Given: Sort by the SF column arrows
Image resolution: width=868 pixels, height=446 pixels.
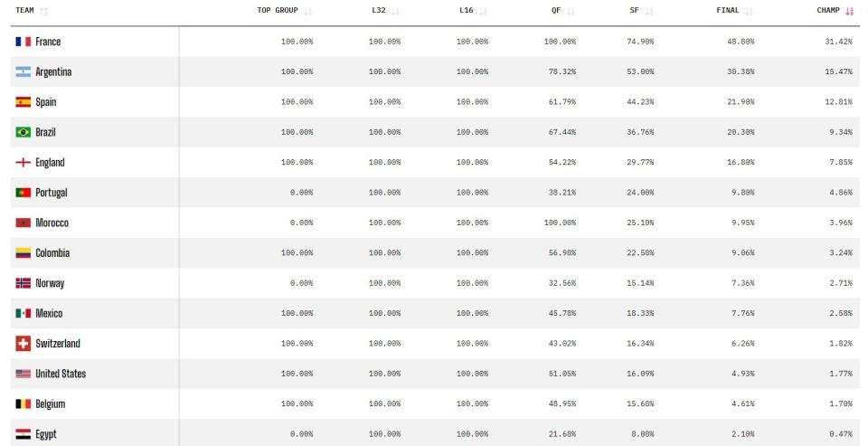Looking at the screenshot, I should pos(649,11).
